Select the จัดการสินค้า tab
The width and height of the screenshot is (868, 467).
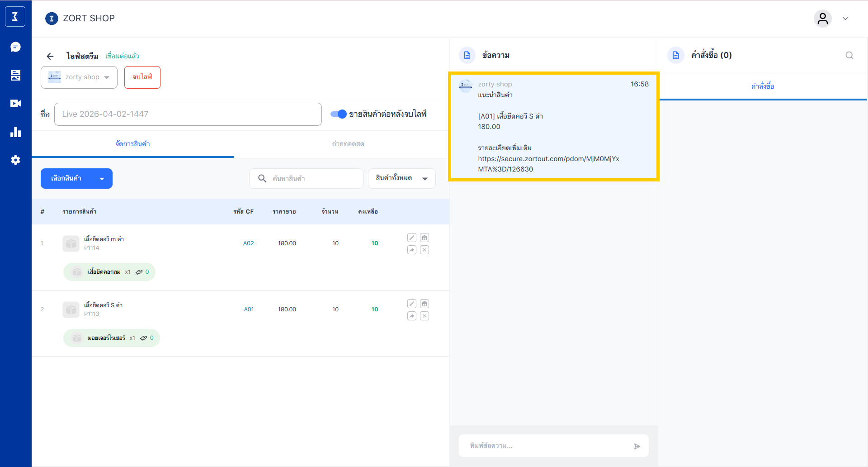coord(132,144)
